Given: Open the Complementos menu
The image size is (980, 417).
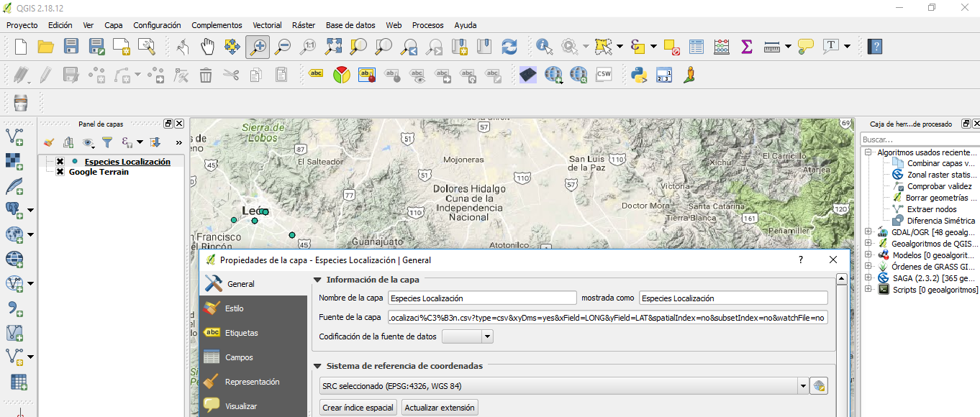Looking at the screenshot, I should 217,25.
